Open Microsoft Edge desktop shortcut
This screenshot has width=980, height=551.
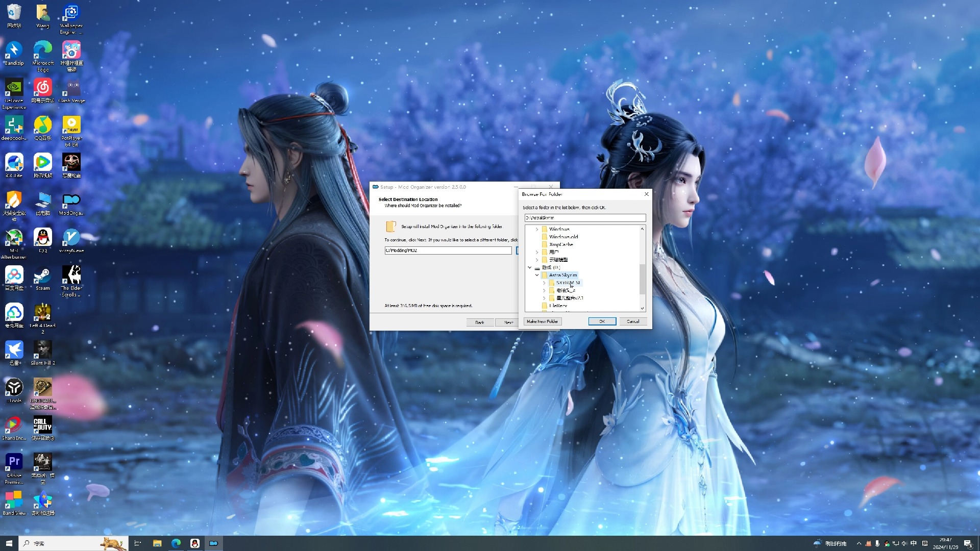click(42, 51)
